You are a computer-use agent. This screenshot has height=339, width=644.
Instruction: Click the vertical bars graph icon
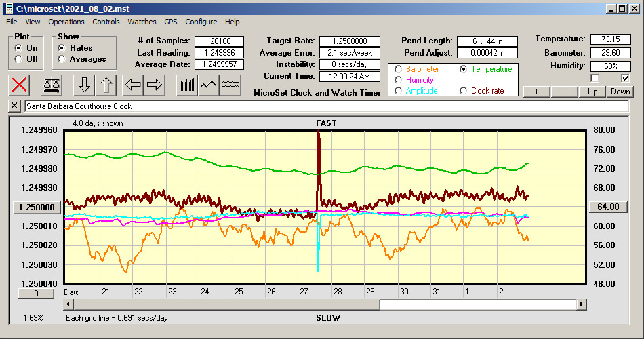pyautogui.click(x=187, y=85)
